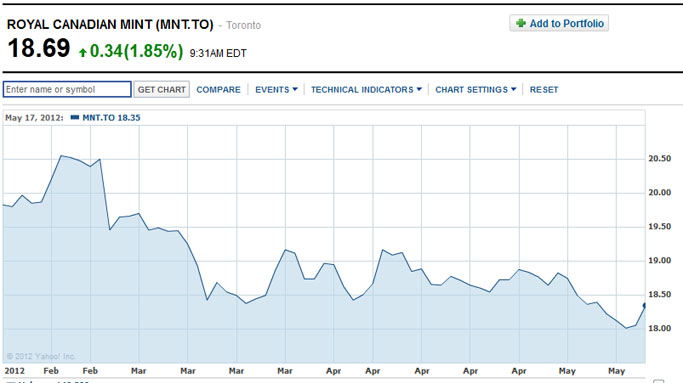Click the 20.00 price axis label

click(659, 193)
